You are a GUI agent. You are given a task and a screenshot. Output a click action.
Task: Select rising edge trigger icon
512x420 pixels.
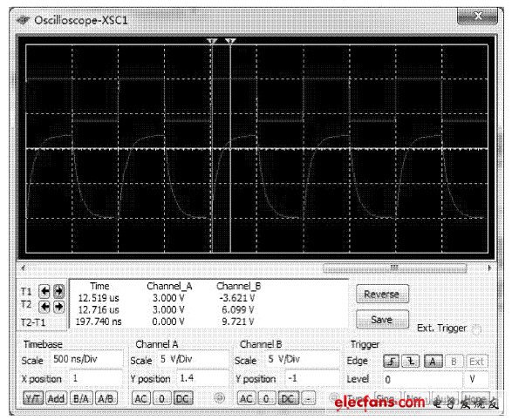pos(391,361)
